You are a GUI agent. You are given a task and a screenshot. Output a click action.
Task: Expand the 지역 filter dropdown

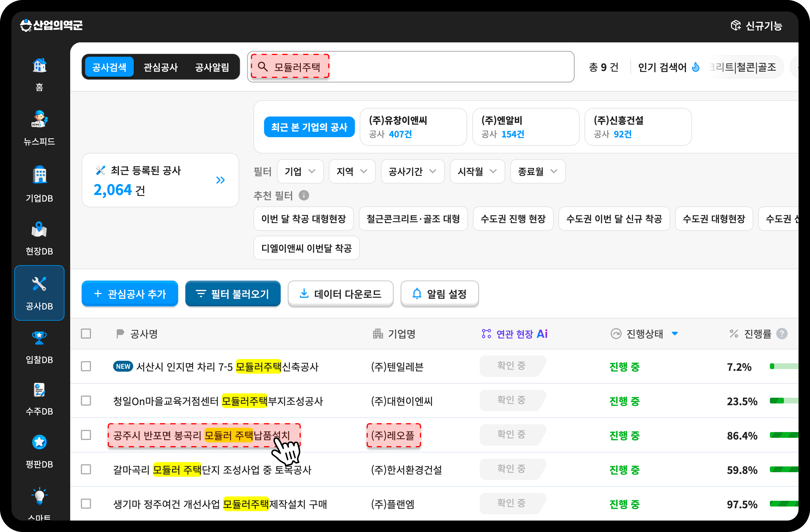click(352, 171)
